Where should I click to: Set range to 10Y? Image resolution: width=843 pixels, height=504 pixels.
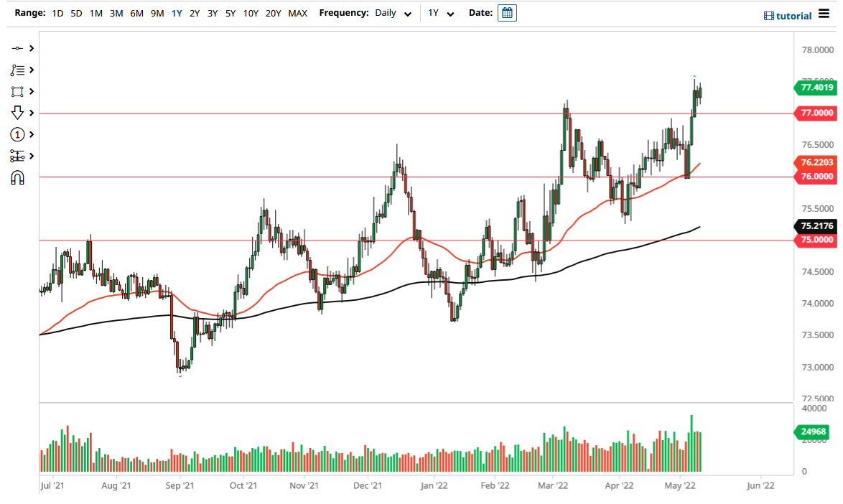pos(251,13)
